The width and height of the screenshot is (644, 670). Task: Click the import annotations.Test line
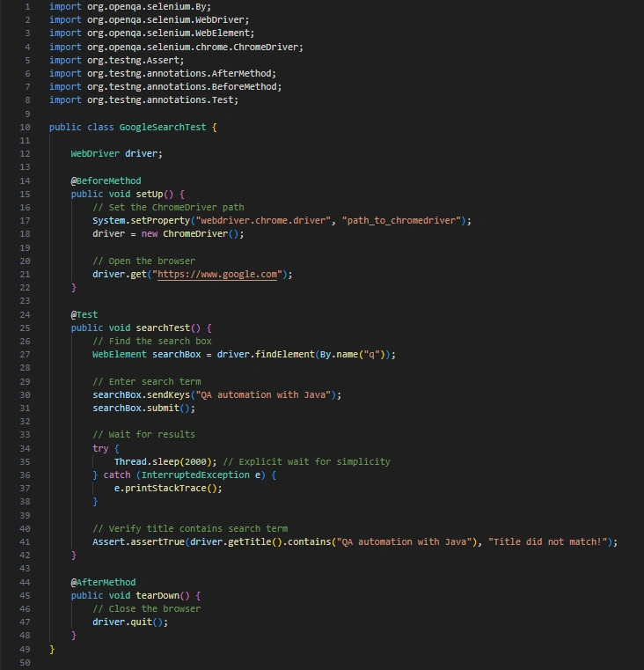tap(144, 100)
